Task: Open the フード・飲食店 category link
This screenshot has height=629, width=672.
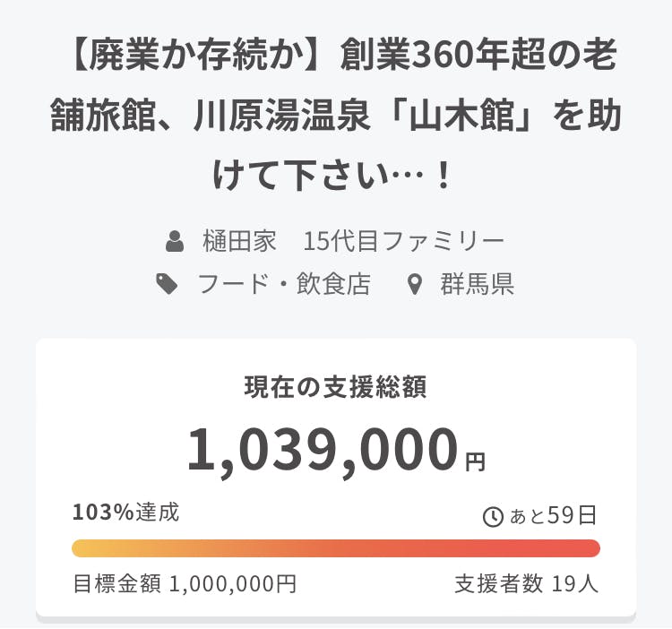Action: (x=283, y=285)
